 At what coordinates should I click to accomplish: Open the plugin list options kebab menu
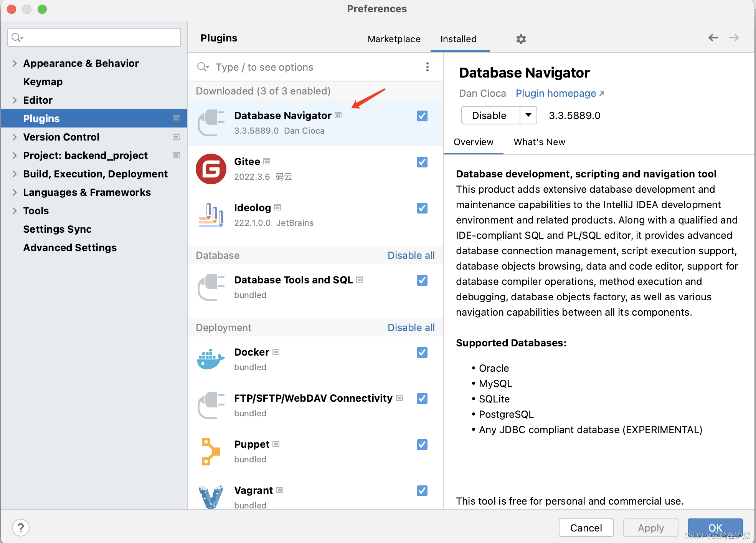click(427, 67)
